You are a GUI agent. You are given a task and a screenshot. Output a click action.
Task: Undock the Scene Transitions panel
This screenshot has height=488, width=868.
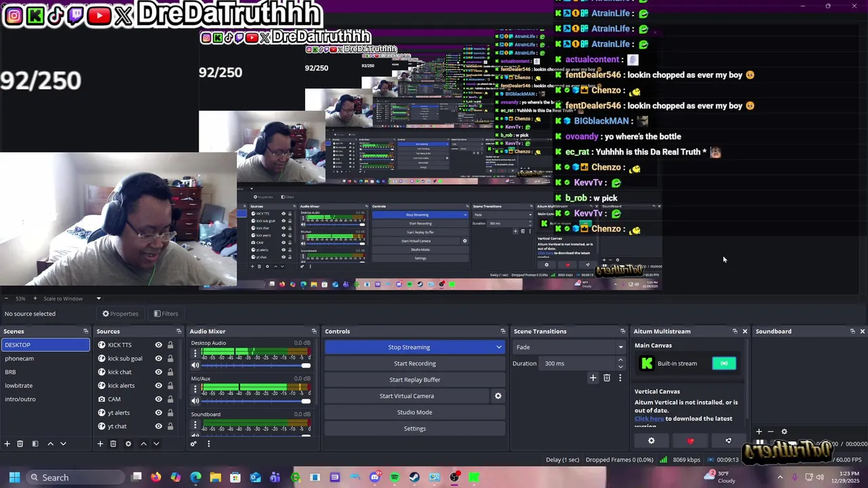pos(623,331)
